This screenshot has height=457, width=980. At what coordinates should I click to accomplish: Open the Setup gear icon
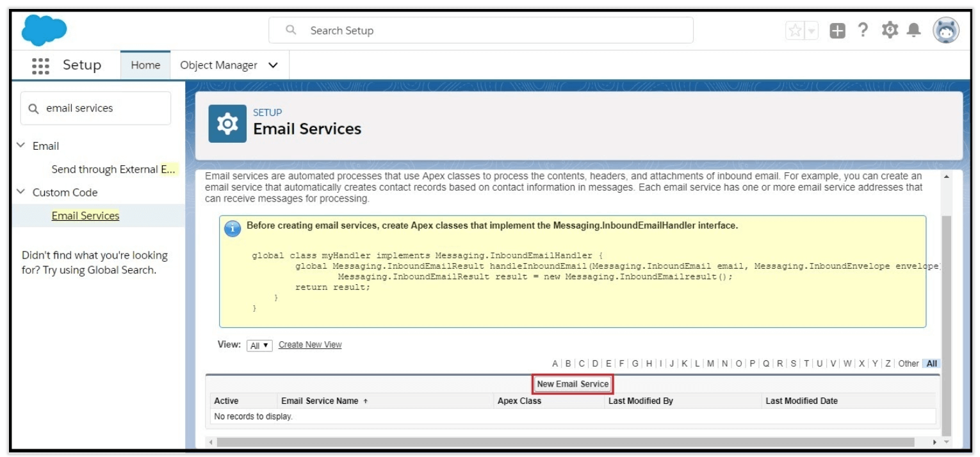[890, 29]
